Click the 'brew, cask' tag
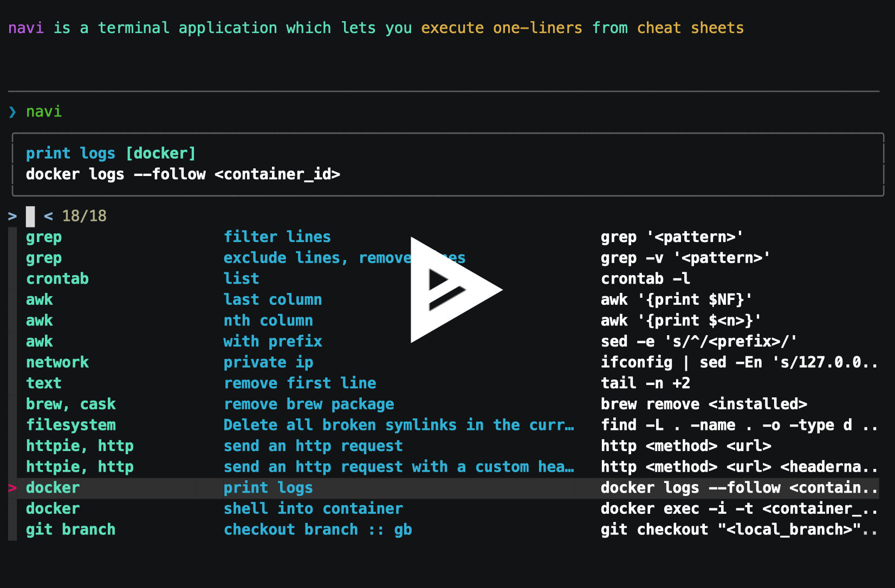895x588 pixels. tap(71, 404)
